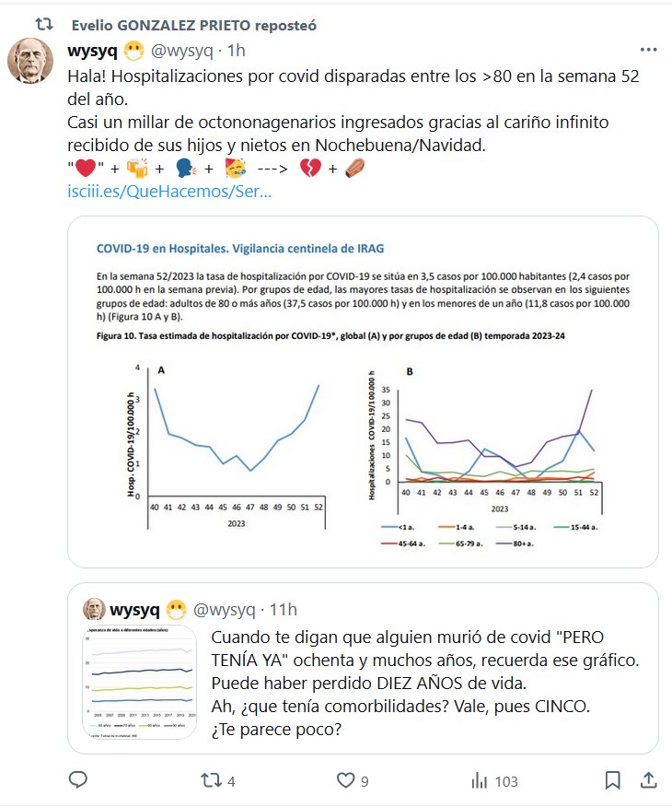The height and width of the screenshot is (807, 672).
Task: Open wysyq's profile avatar at top
Action: click(30, 61)
